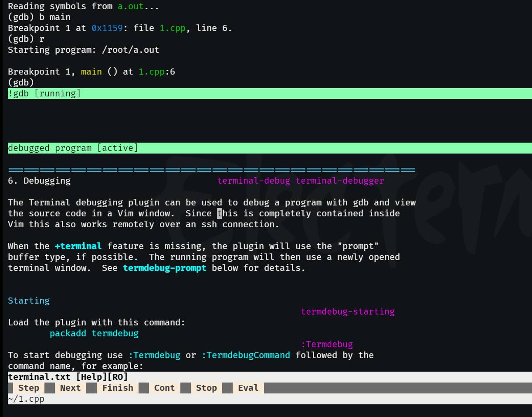Click the termdebug-starting help tag
This screenshot has width=532, height=417.
(x=348, y=311)
